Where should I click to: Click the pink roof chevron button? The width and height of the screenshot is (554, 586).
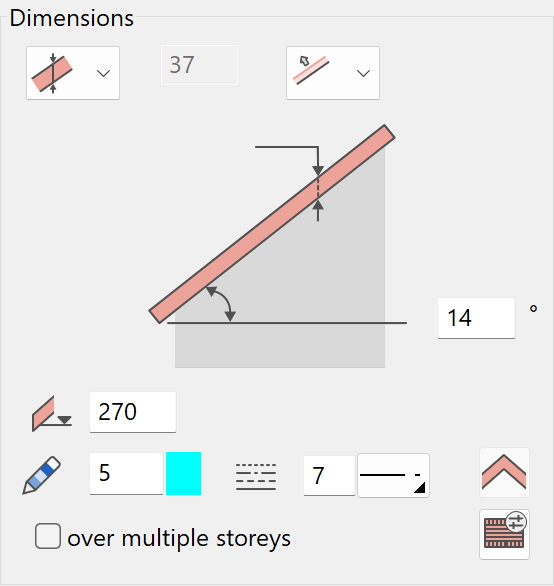[x=504, y=472]
